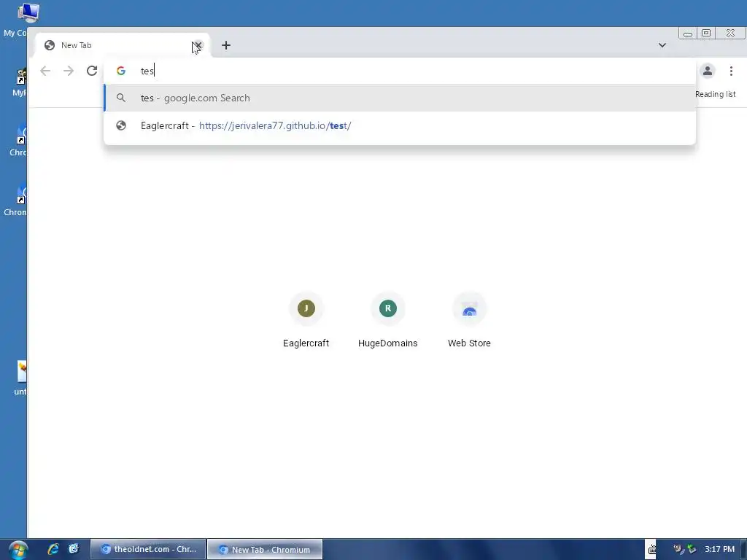Open the Eaglercraft shortcut tile

[306, 320]
